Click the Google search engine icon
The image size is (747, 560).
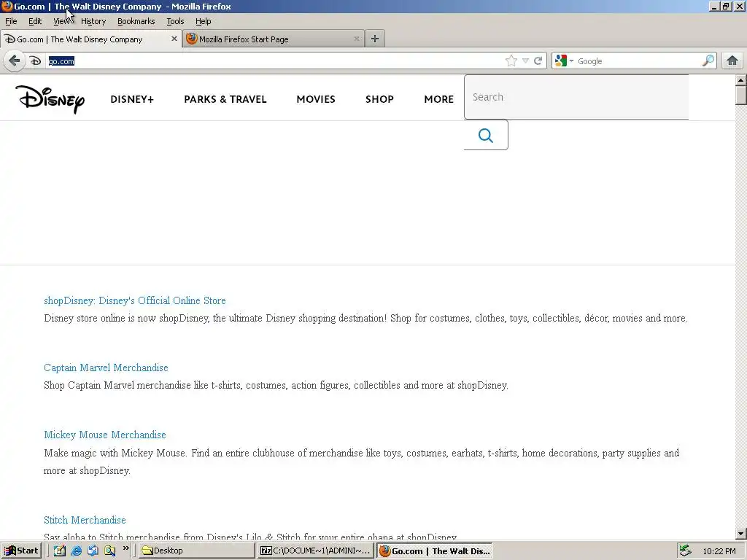pos(561,61)
